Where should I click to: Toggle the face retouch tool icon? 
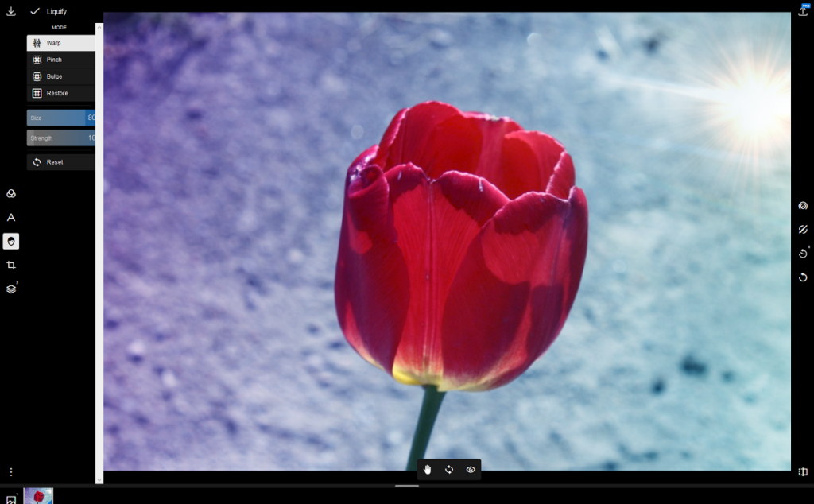pos(11,241)
